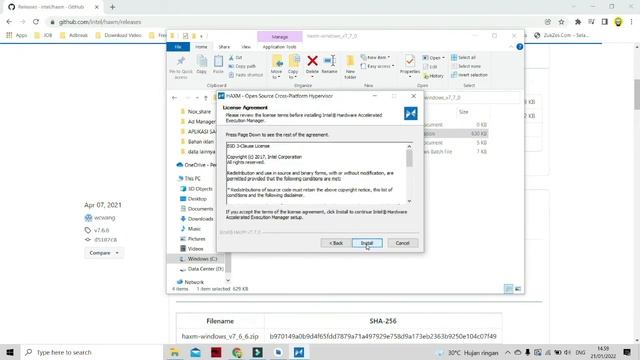Screen dimensions: 640x360
Task: Click Cut in the Clipboard group
Action: coord(236,58)
